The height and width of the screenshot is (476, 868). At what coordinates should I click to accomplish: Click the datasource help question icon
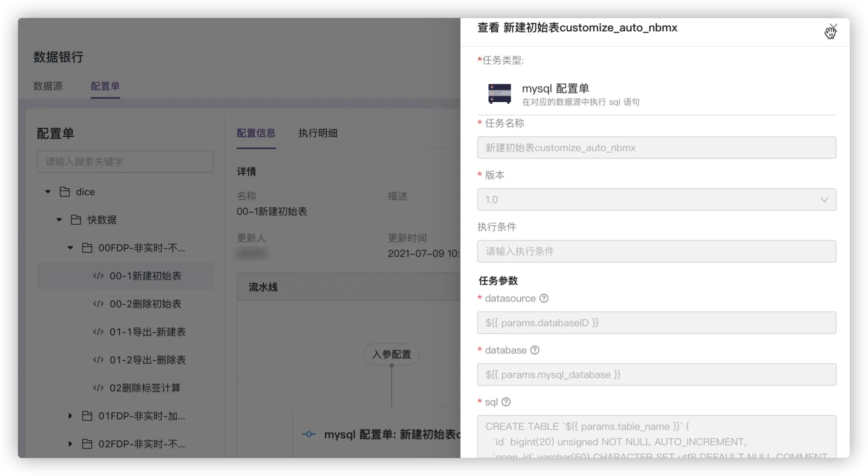(x=544, y=298)
